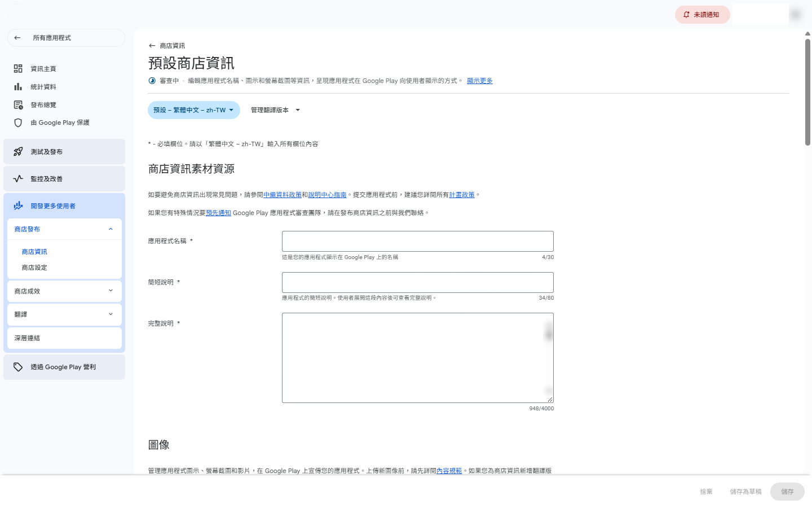
Task: Select 商店設定 in the sidebar
Action: tap(34, 268)
